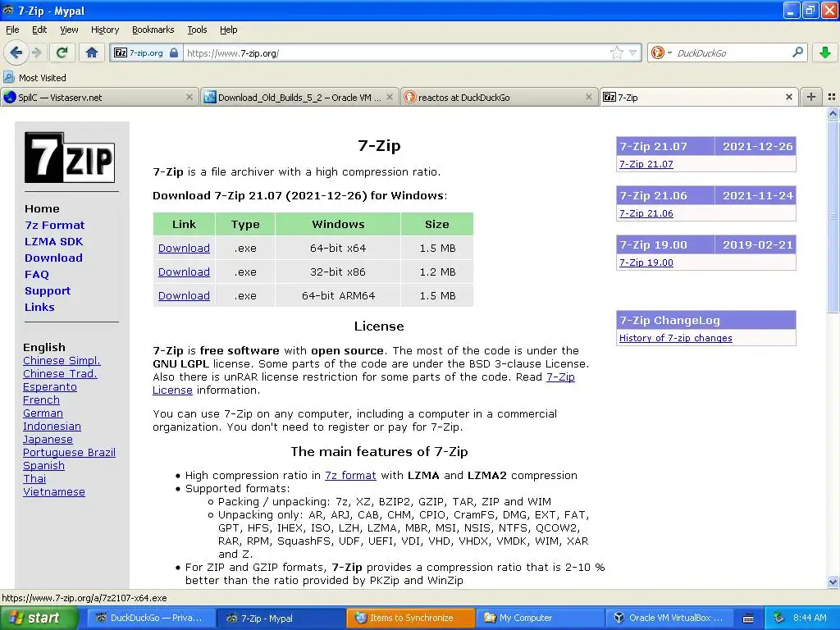Open the list all tabs grid icon
The image size is (840, 630).
(832, 97)
